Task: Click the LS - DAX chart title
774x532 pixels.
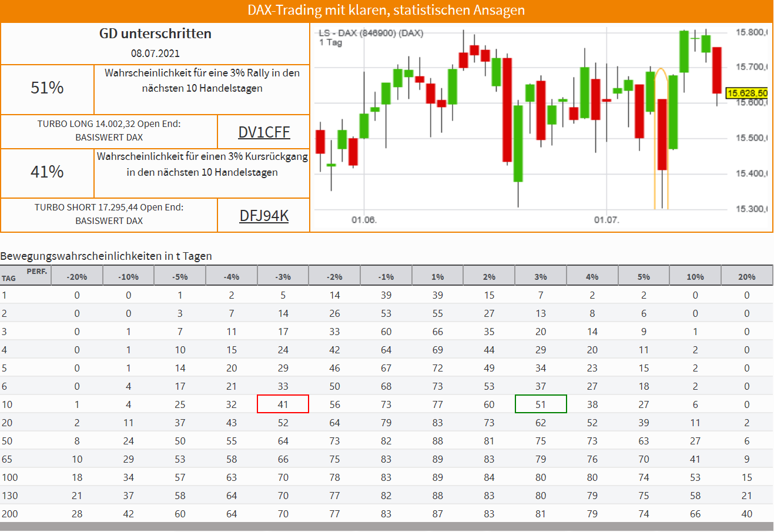Action: (x=370, y=33)
